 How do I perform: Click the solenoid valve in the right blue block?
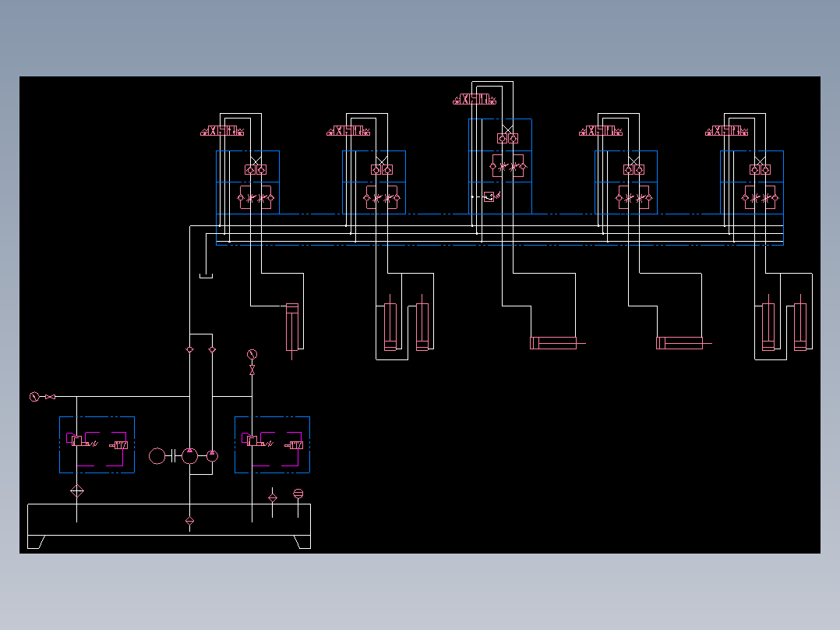coord(294,445)
